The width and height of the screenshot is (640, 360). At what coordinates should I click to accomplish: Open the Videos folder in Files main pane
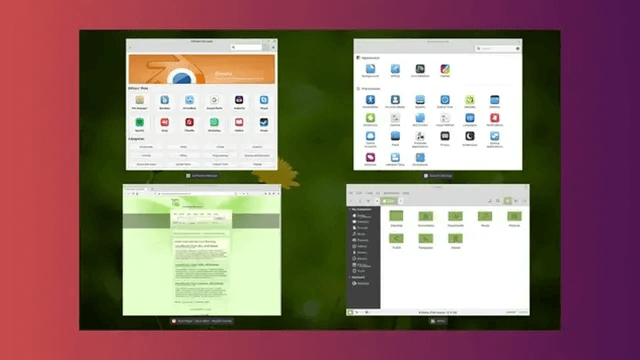click(456, 241)
